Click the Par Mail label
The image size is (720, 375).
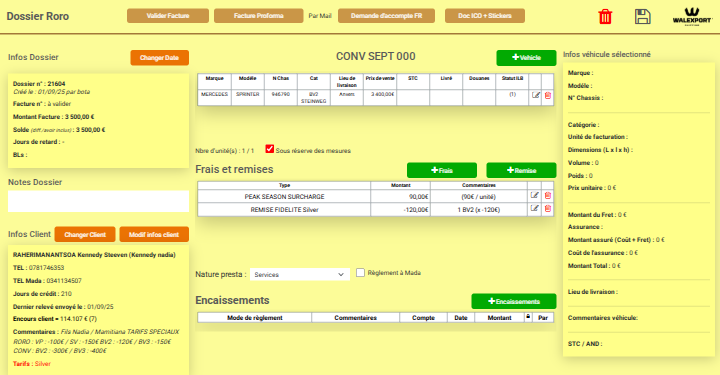pyautogui.click(x=320, y=16)
